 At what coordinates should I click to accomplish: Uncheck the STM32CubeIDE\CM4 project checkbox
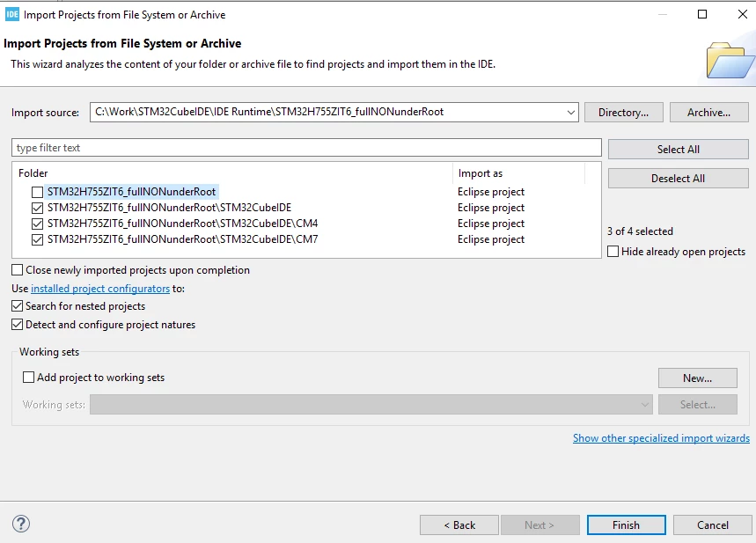[37, 224]
